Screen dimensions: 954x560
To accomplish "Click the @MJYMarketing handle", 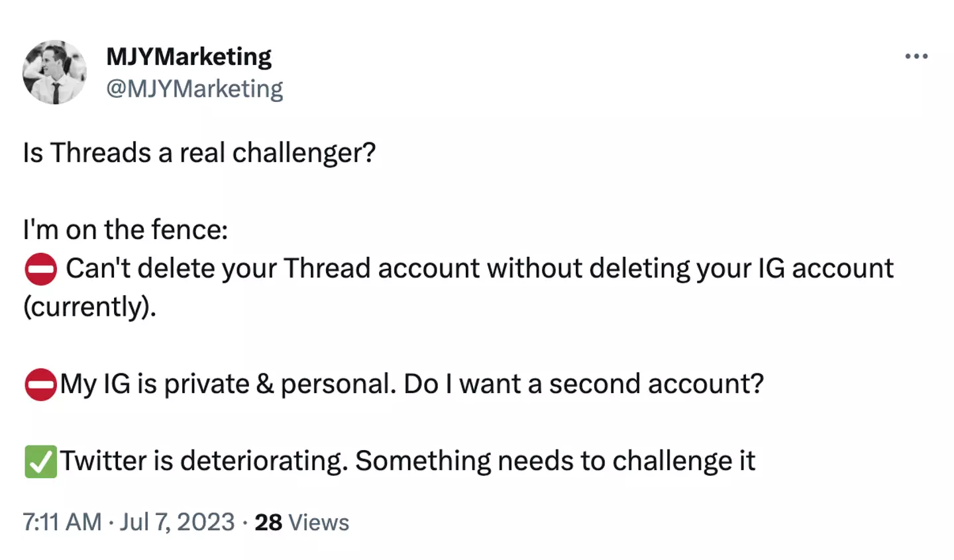I will point(194,89).
